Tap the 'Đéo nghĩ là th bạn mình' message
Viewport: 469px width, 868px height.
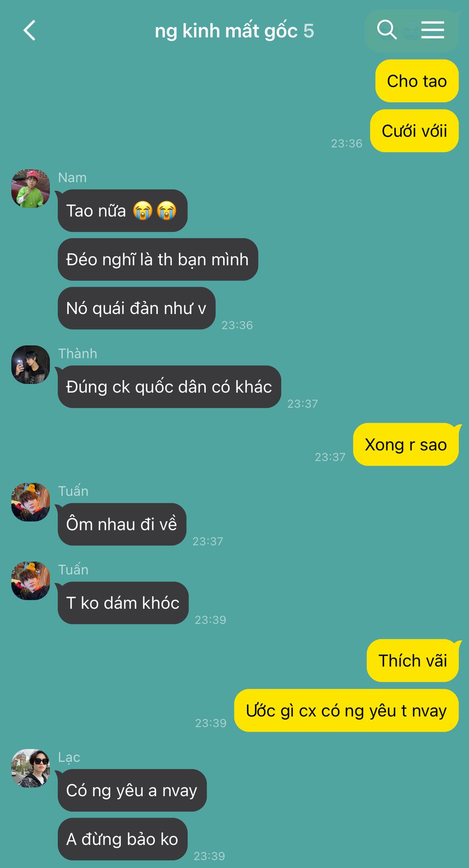[x=158, y=259]
